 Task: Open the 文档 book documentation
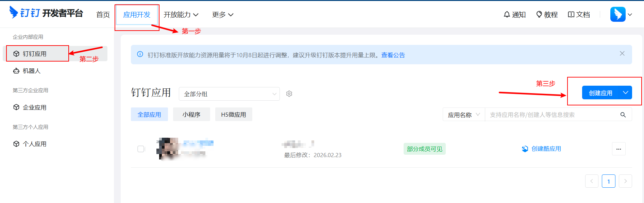579,15
